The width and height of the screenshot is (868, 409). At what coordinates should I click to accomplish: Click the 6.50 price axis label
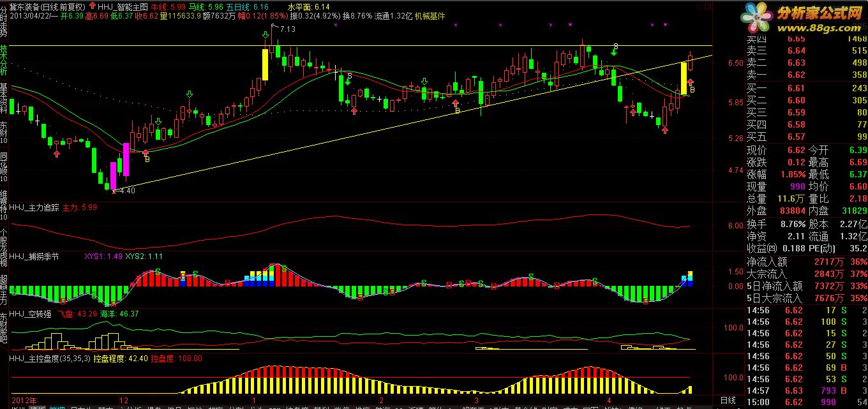[x=735, y=63]
